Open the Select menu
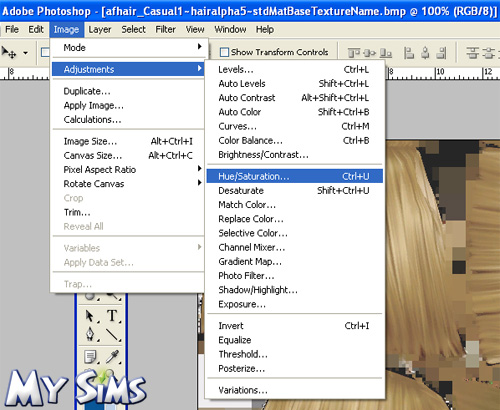 click(x=133, y=29)
